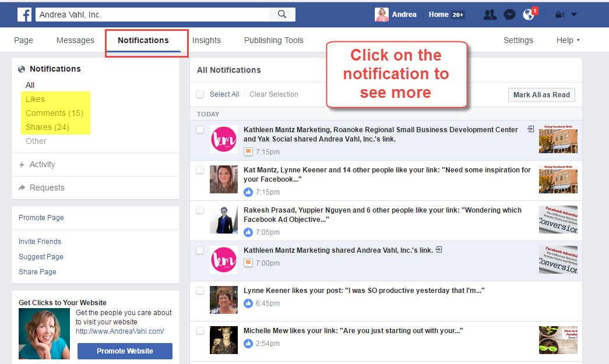Click Michelle Mew's profile photo
Image resolution: width=609 pixels, height=364 pixels.
tap(224, 340)
